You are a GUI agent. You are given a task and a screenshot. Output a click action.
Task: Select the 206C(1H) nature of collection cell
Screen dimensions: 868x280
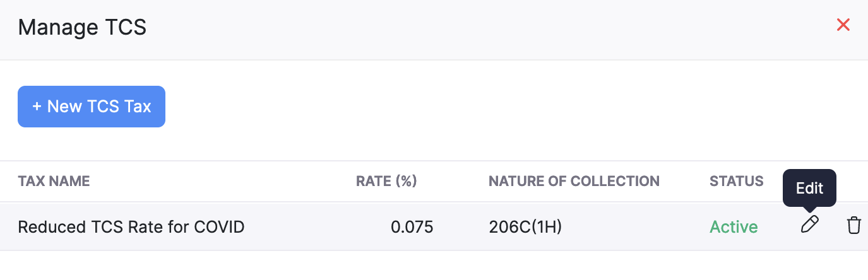point(525,226)
